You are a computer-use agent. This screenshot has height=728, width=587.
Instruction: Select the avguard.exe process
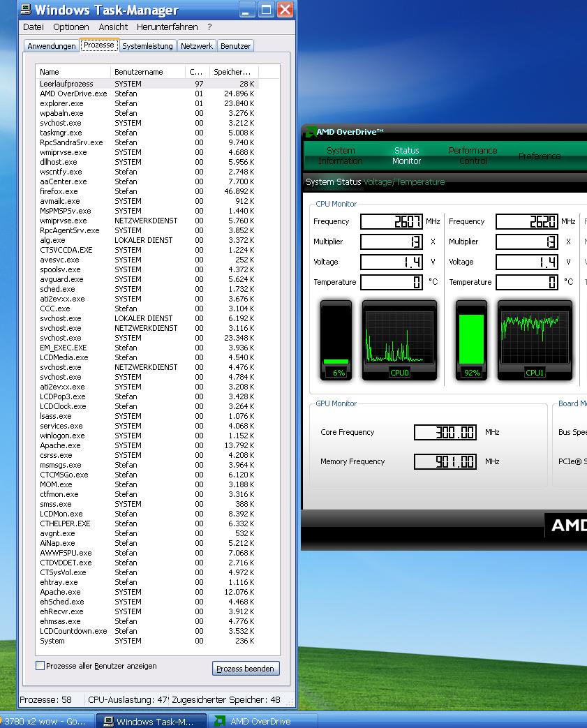147,279
